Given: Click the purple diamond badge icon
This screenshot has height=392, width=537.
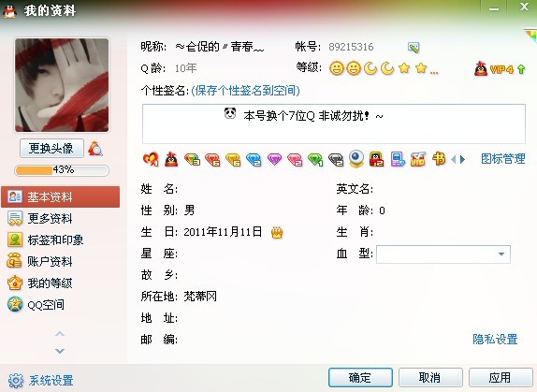Looking at the screenshot, I should click(274, 159).
